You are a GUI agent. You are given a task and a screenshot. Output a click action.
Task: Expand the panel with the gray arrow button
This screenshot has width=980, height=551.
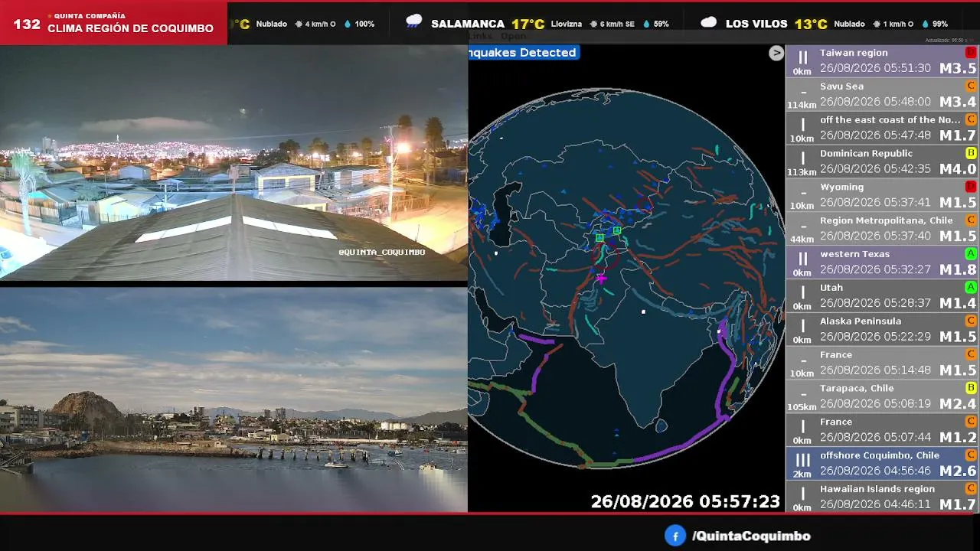(776, 53)
